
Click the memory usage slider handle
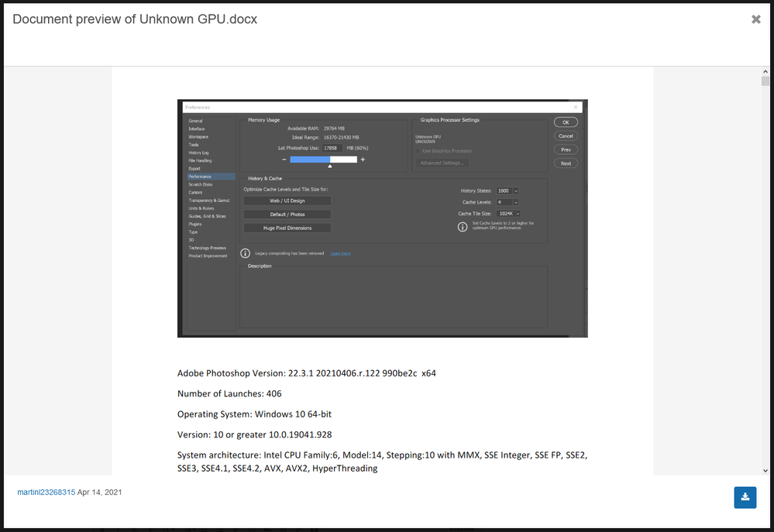tap(329, 166)
